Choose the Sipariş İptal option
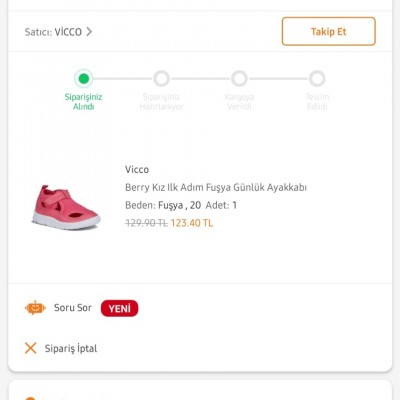 pos(71,348)
